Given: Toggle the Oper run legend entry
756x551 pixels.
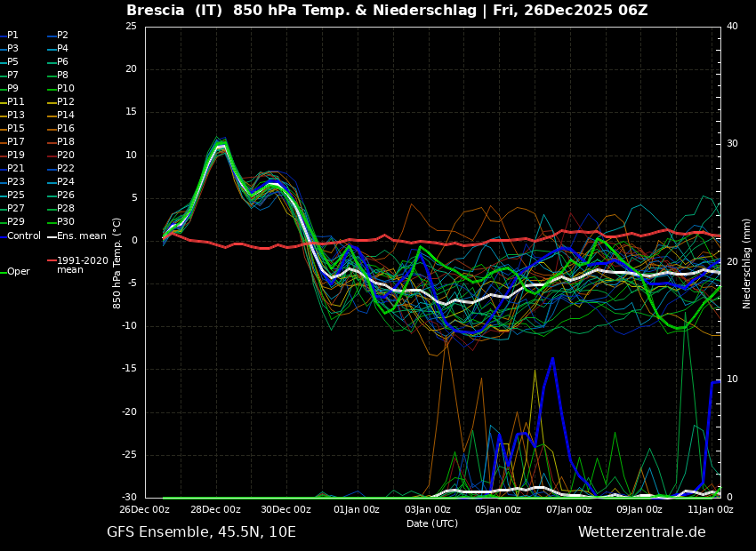Looking at the screenshot, I should pos(18,272).
